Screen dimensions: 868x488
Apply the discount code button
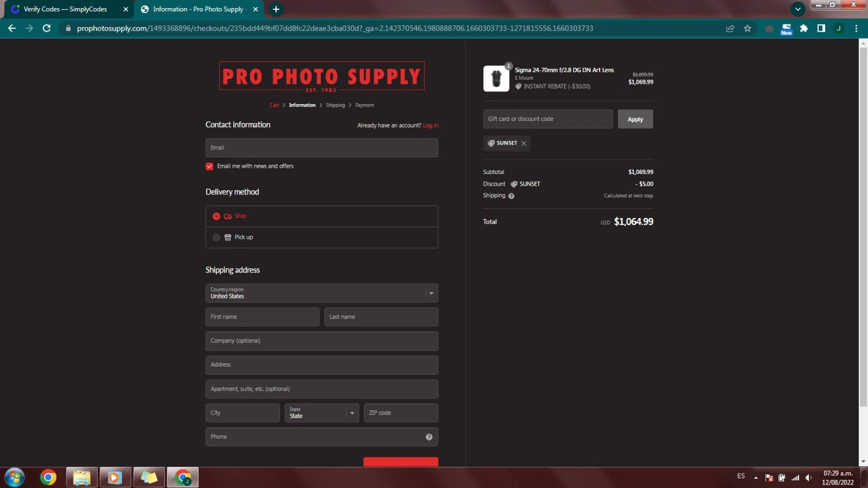(x=635, y=119)
